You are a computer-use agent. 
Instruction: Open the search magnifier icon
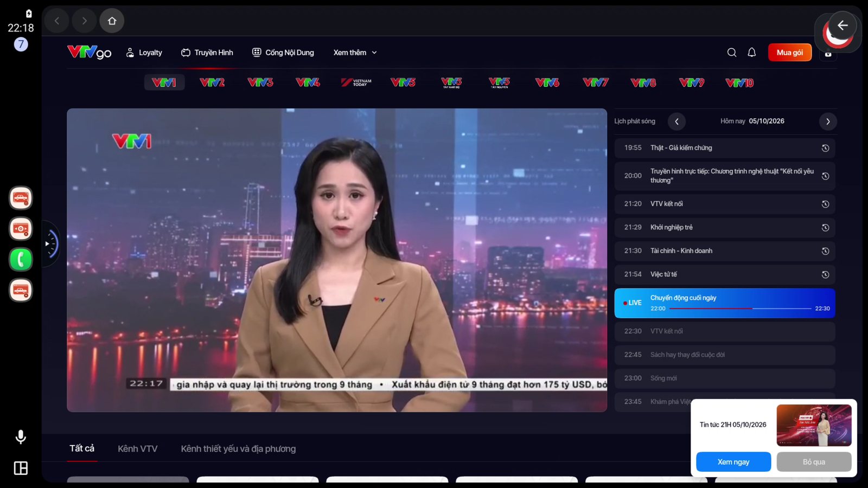731,53
